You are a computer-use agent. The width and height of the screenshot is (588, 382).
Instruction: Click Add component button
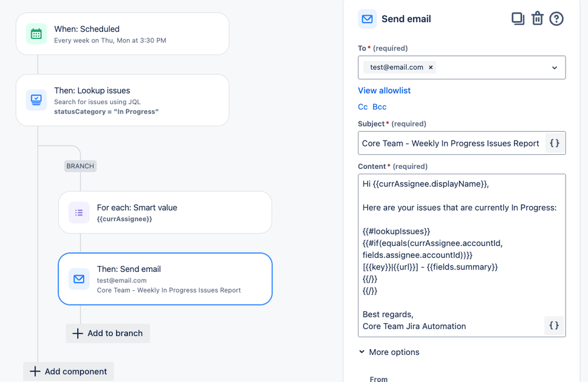68,371
